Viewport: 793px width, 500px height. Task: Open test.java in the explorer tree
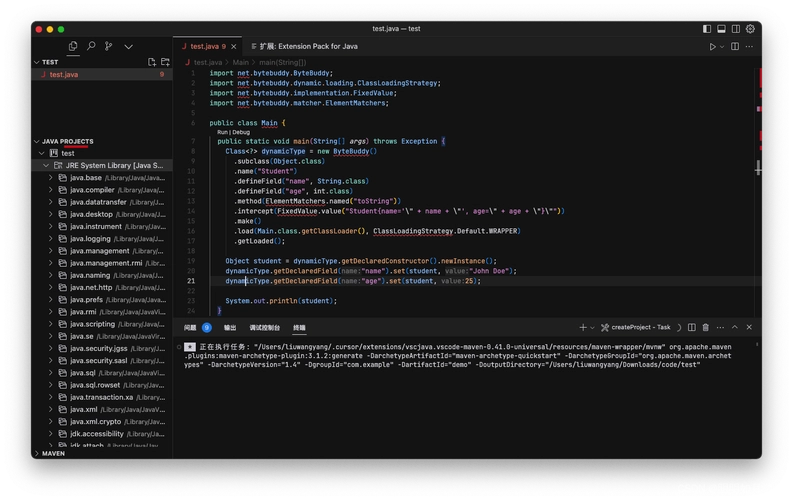(x=63, y=74)
